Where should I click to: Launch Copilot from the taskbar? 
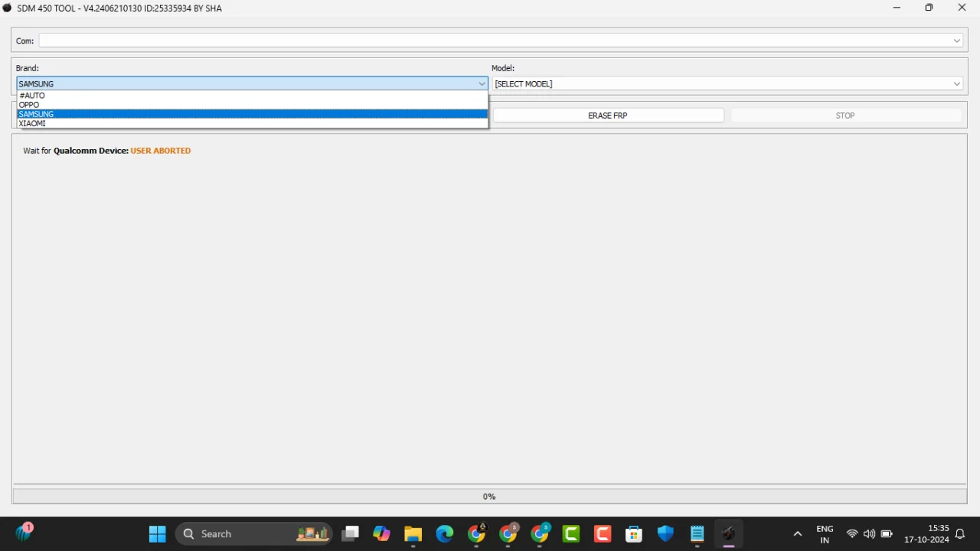[381, 533]
